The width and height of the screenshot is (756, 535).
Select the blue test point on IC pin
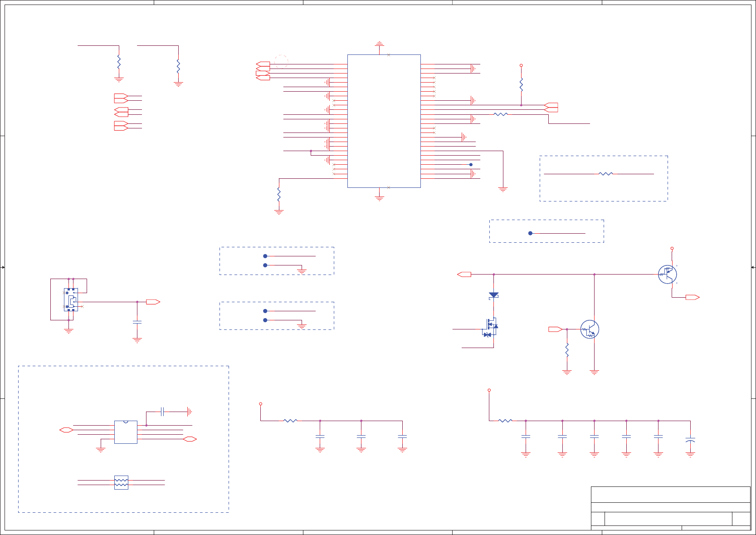pyautogui.click(x=471, y=165)
